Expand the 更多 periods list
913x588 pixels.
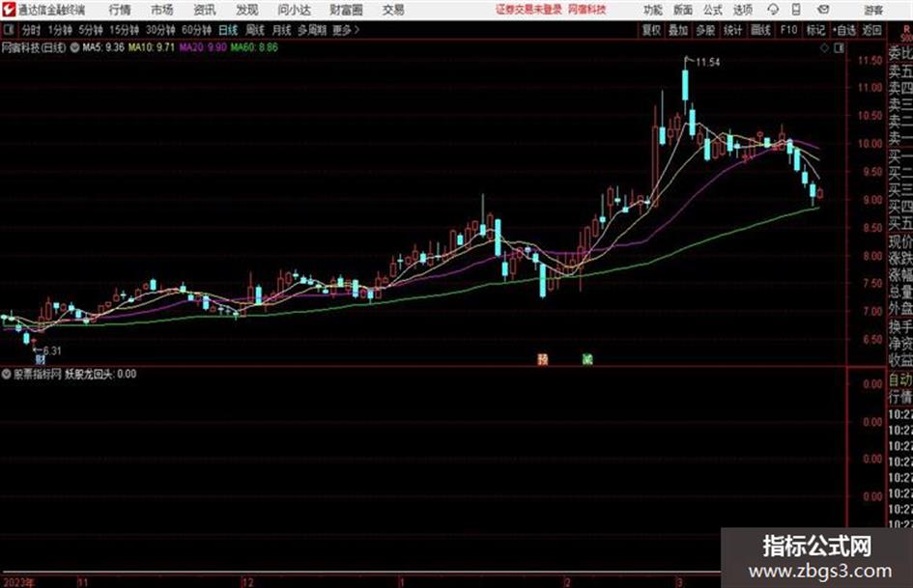click(346, 30)
